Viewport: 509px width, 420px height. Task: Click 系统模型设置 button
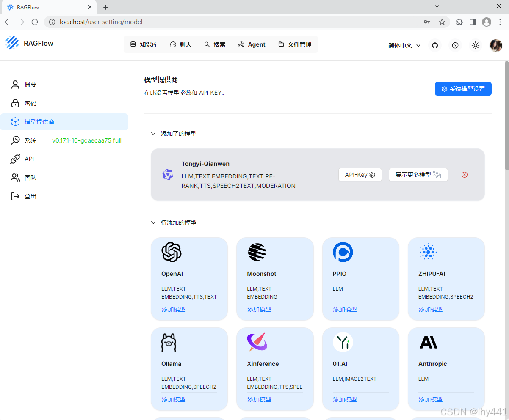tap(463, 89)
